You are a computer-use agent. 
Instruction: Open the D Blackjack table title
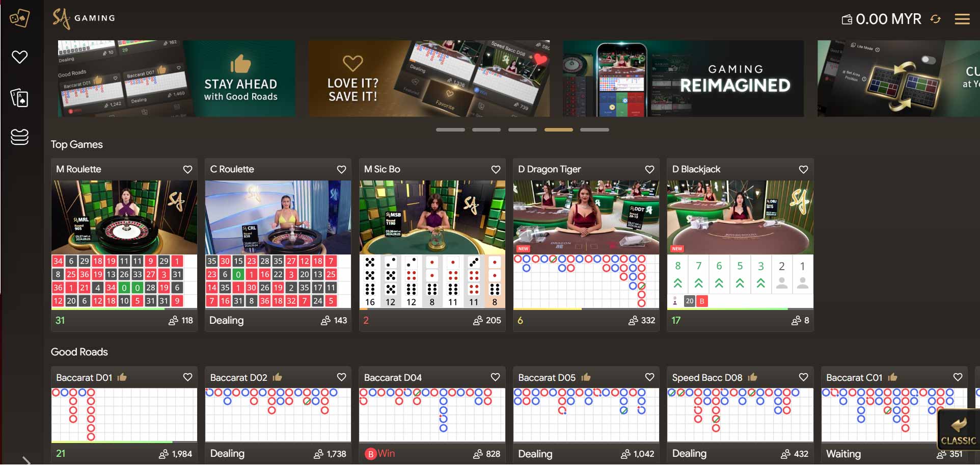click(696, 169)
